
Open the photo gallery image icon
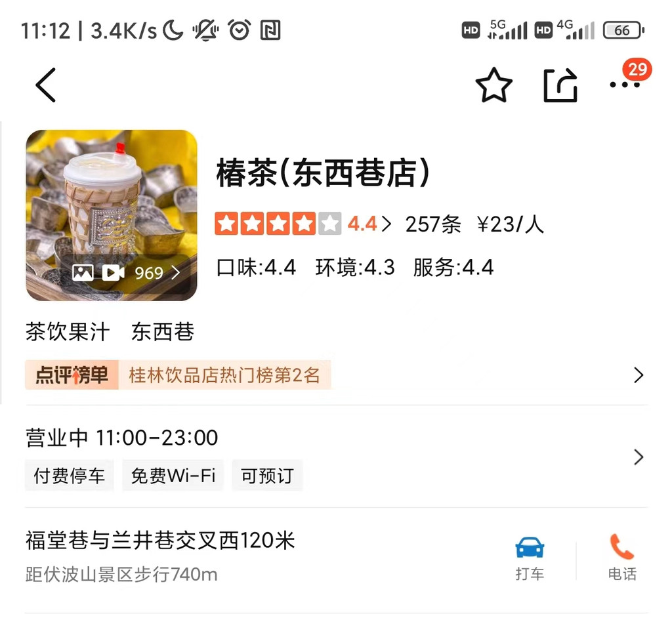tap(83, 272)
